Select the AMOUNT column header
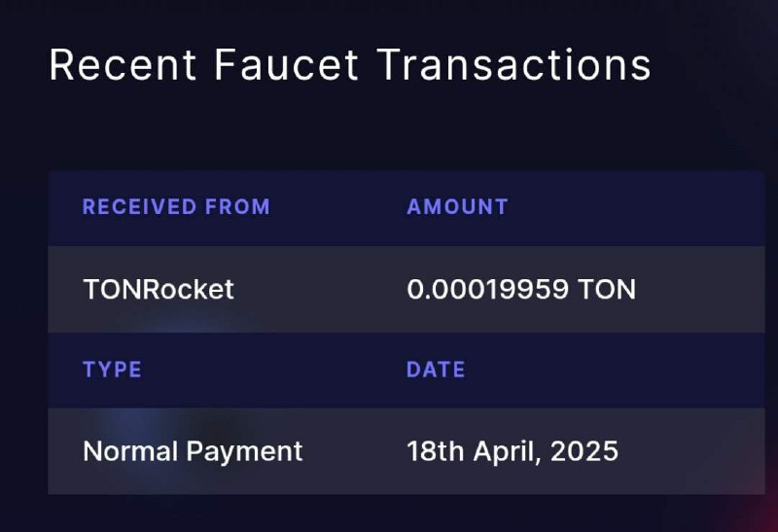Image resolution: width=778 pixels, height=532 pixels. click(457, 206)
